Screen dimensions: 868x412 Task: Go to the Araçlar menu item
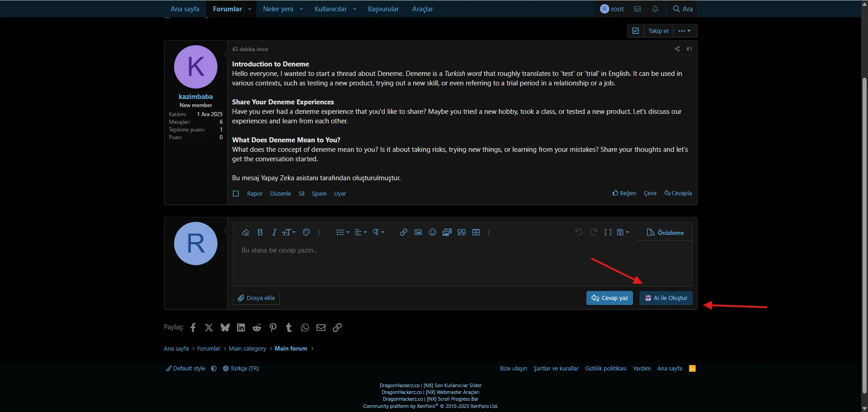click(x=422, y=9)
